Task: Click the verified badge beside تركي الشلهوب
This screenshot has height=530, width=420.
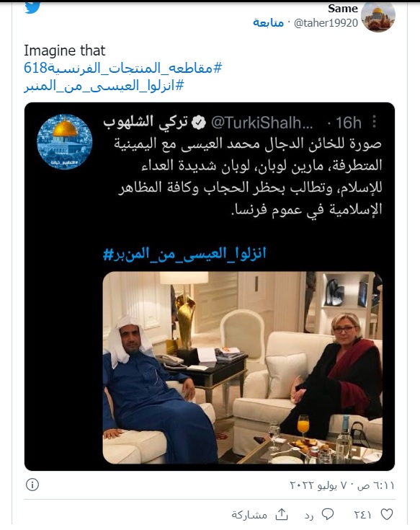Action: tap(199, 123)
